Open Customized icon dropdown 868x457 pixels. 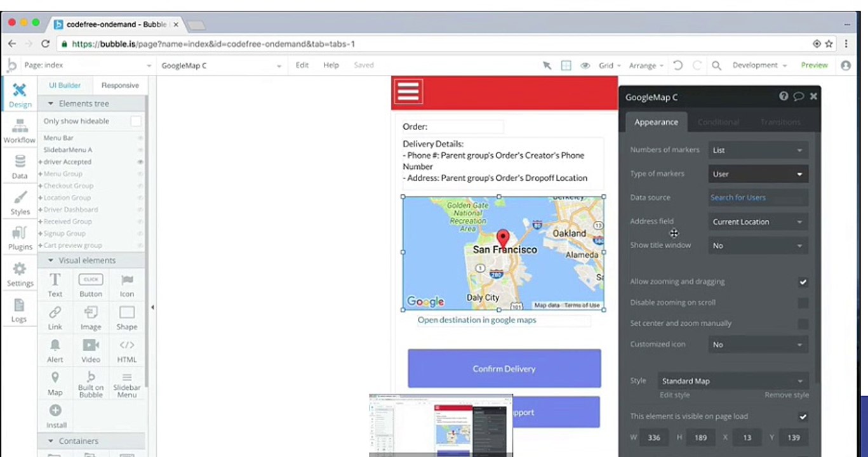pyautogui.click(x=758, y=345)
